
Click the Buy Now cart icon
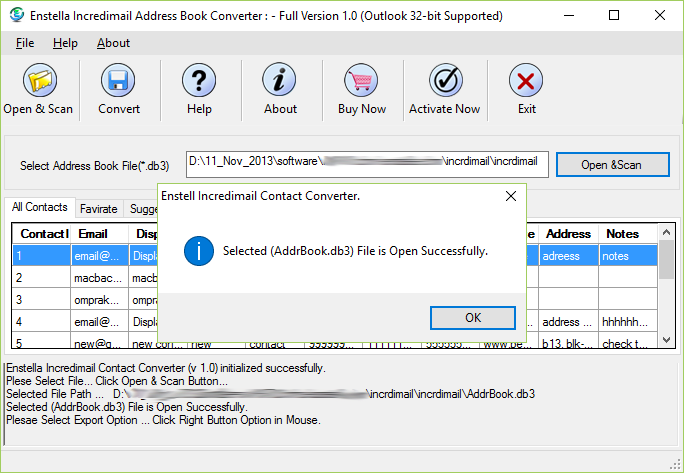pos(361,81)
